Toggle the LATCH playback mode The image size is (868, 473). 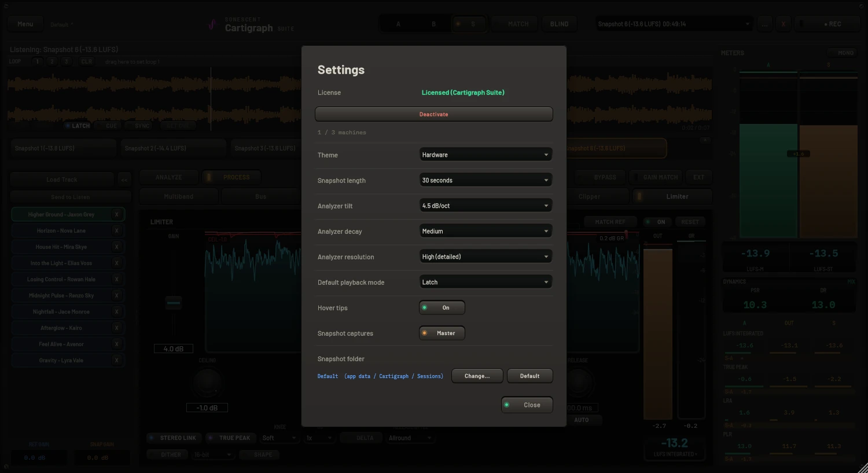click(78, 126)
